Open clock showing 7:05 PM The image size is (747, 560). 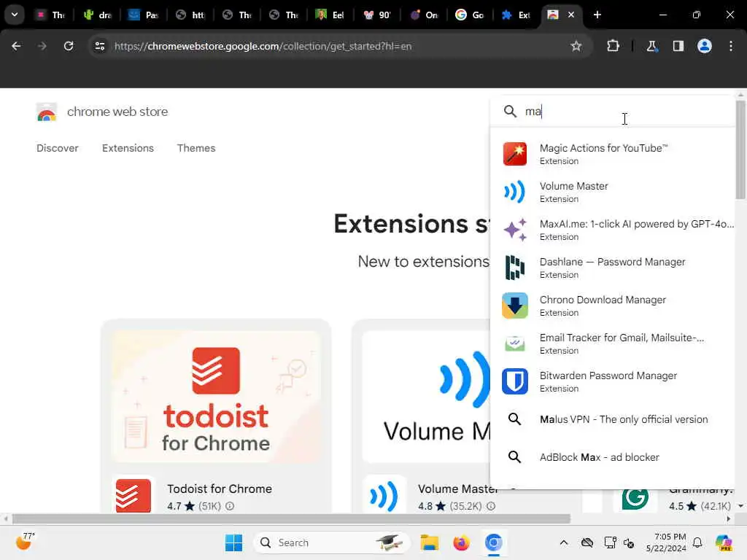(666, 542)
